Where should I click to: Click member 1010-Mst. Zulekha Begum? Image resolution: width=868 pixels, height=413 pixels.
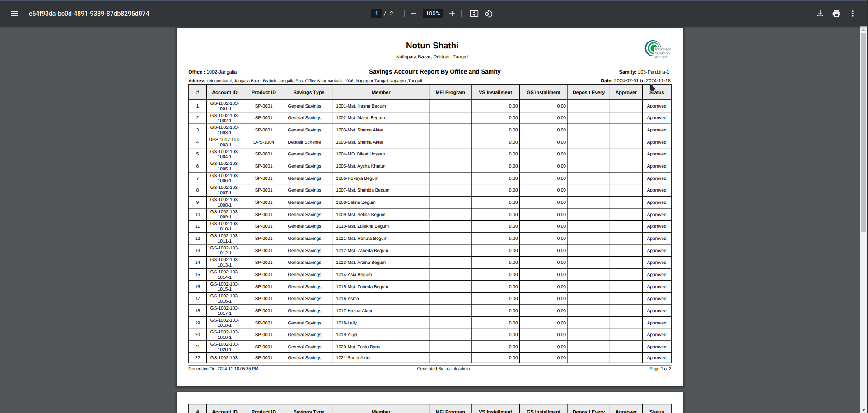click(x=362, y=226)
